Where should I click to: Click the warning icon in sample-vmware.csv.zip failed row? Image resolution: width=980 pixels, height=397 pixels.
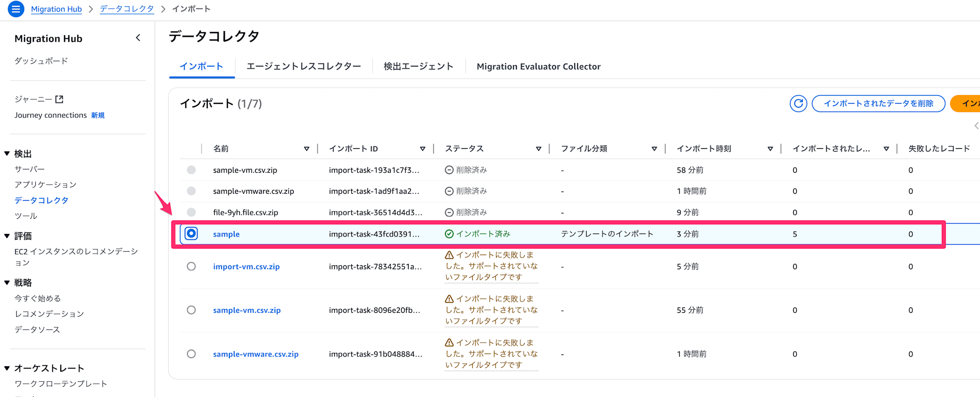(449, 343)
